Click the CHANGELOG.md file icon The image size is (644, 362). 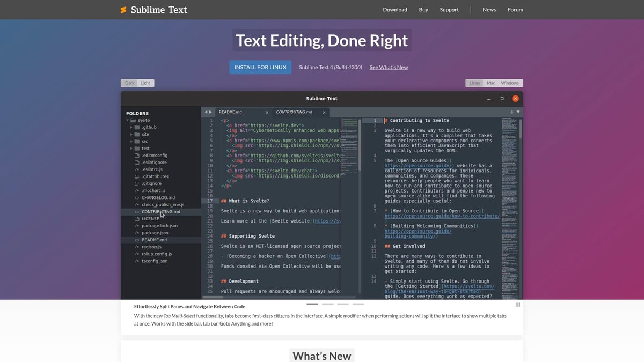tap(137, 197)
